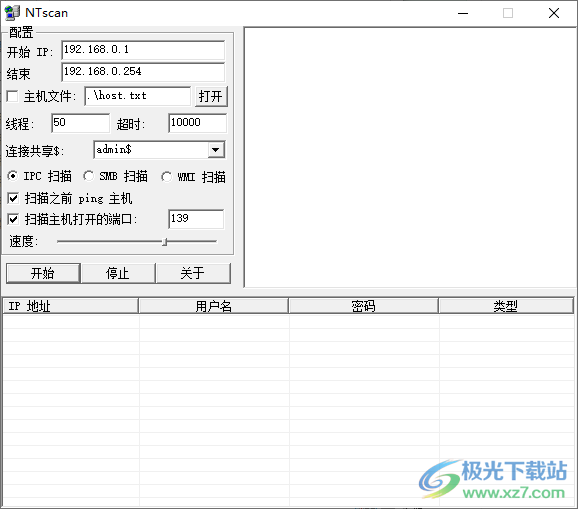Click the 打开 open file button
Viewport: 578px width, 509px height.
click(211, 97)
